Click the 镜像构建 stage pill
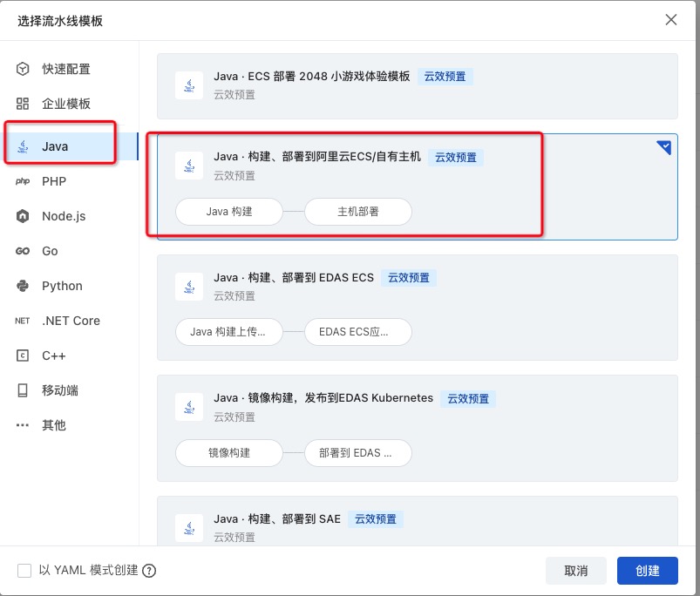The image size is (700, 596). (229, 453)
